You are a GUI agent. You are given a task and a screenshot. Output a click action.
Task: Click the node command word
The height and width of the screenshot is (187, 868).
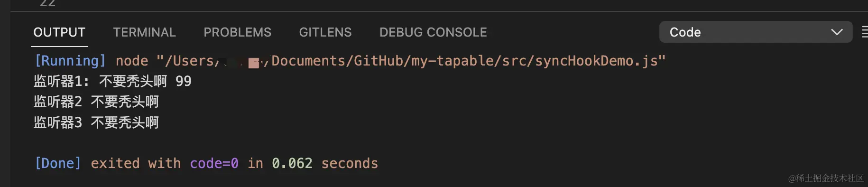pyautogui.click(x=132, y=61)
